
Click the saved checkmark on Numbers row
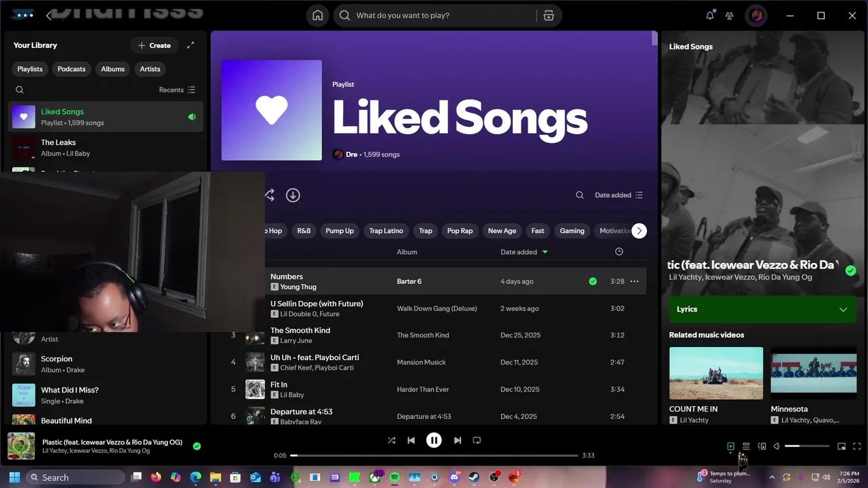[x=593, y=281]
